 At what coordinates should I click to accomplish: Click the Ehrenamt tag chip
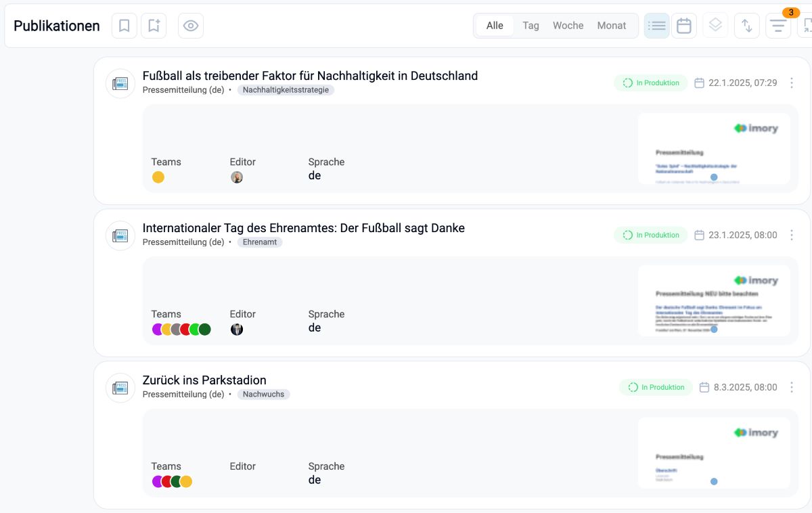[260, 242]
